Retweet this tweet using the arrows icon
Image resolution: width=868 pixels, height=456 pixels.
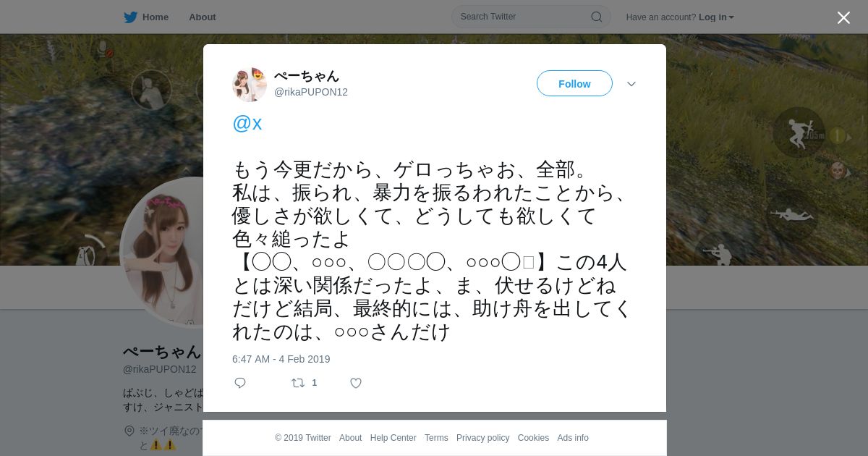[x=298, y=383]
